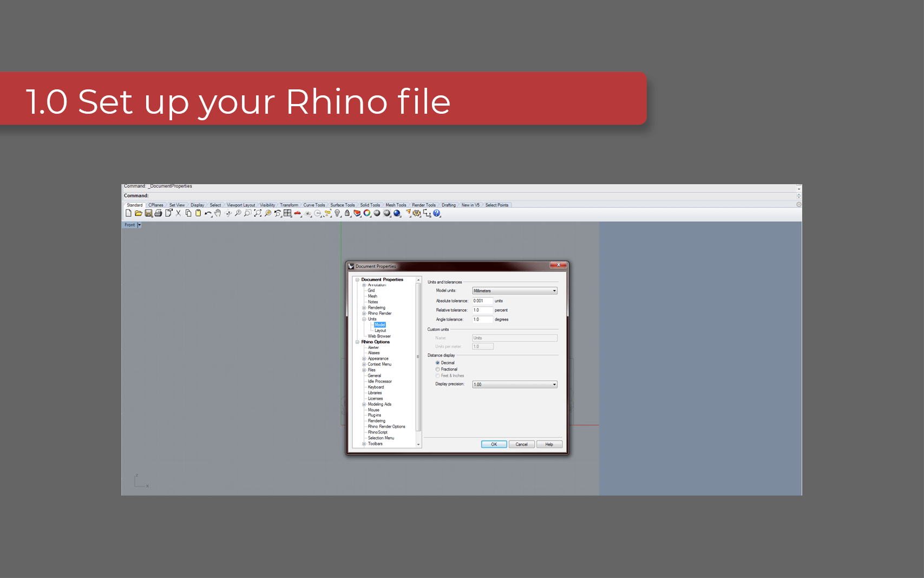Collapse the Units tree node
This screenshot has width=924, height=578.
coord(364,319)
